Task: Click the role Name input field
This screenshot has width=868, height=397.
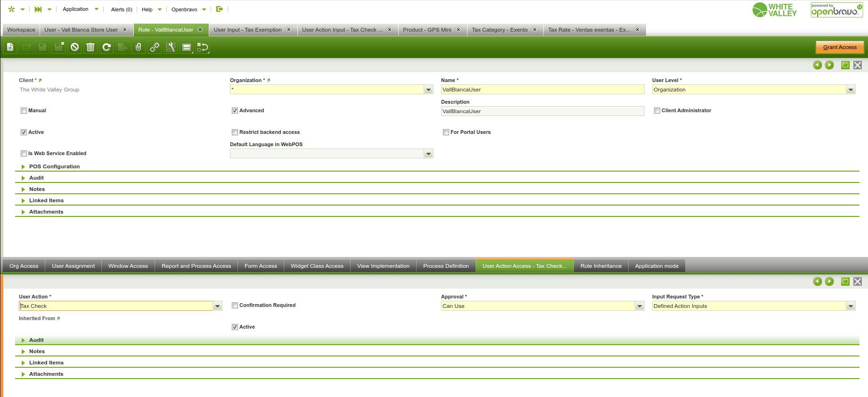Action: pos(542,90)
